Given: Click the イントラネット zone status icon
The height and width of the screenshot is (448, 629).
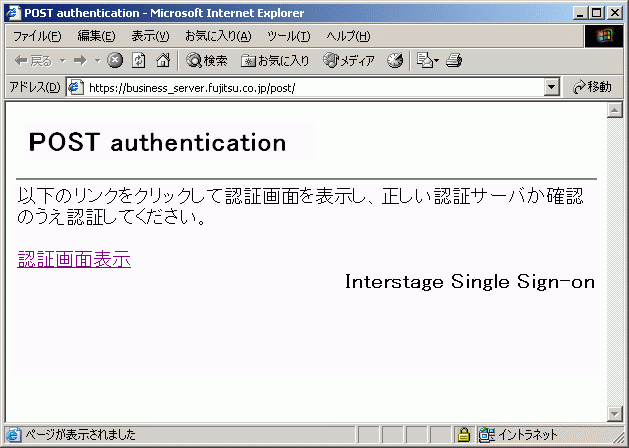Looking at the screenshot, I should pos(487,434).
